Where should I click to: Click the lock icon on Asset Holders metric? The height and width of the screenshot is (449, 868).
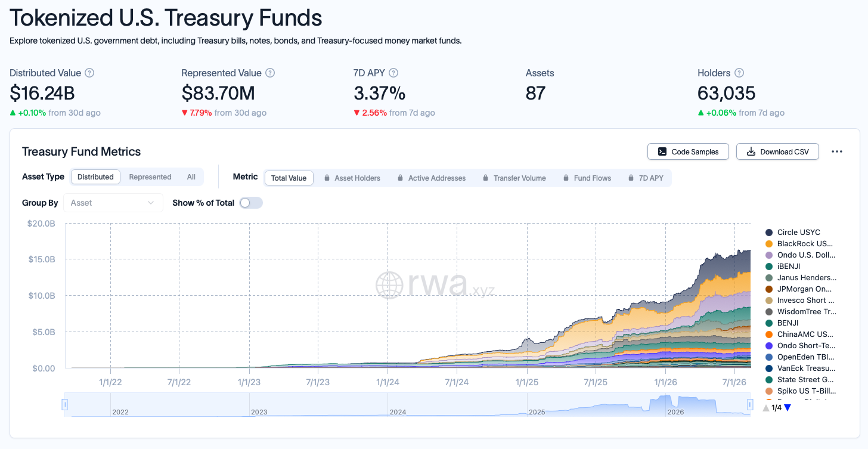(x=327, y=178)
